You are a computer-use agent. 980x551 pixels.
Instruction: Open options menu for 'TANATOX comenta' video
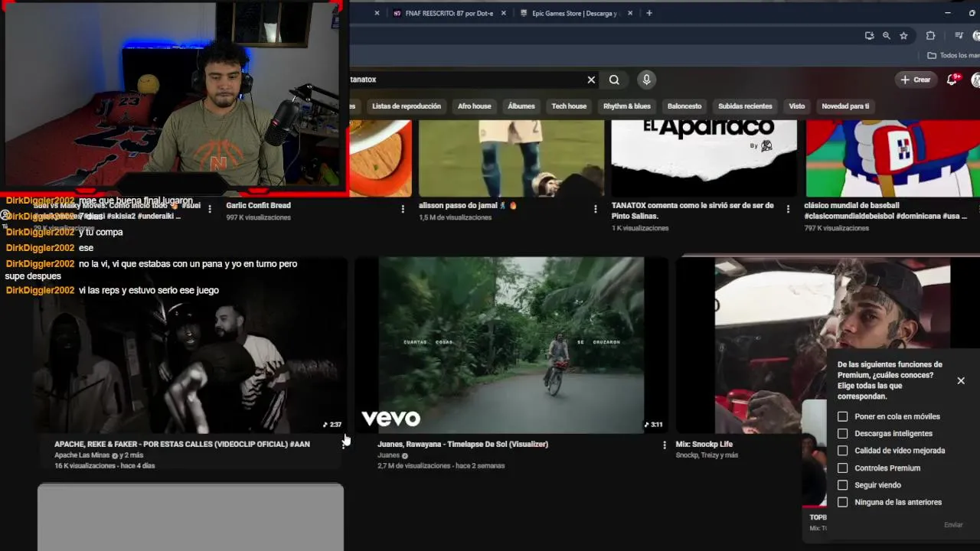pyautogui.click(x=788, y=209)
